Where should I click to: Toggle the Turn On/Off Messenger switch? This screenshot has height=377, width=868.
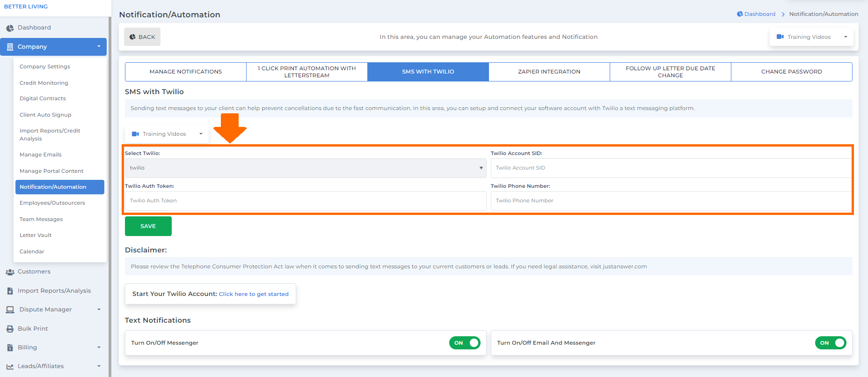465,343
